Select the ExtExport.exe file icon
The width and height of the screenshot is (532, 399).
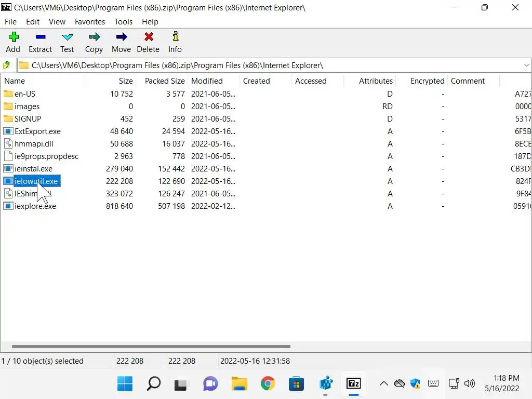pyautogui.click(x=8, y=131)
